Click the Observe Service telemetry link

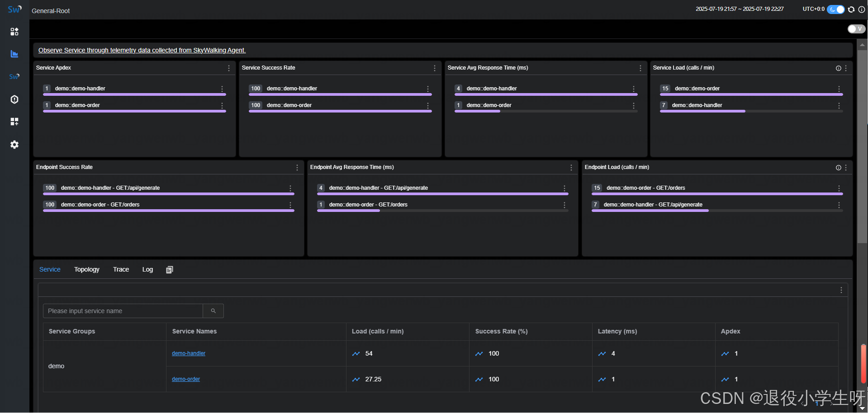point(142,50)
